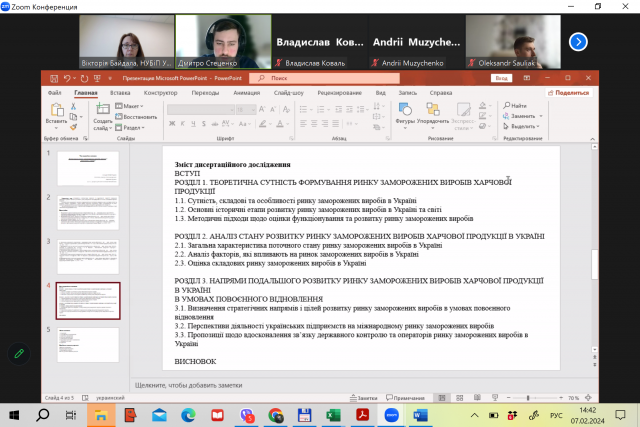This screenshot has height=427, width=640.
Task: Click the Sign in (Вход) button
Action: [x=501, y=78]
